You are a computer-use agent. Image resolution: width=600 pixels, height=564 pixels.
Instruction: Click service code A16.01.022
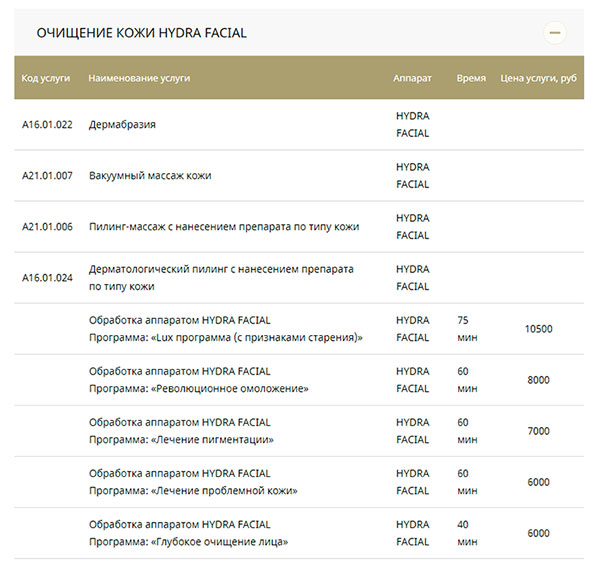[x=48, y=125]
